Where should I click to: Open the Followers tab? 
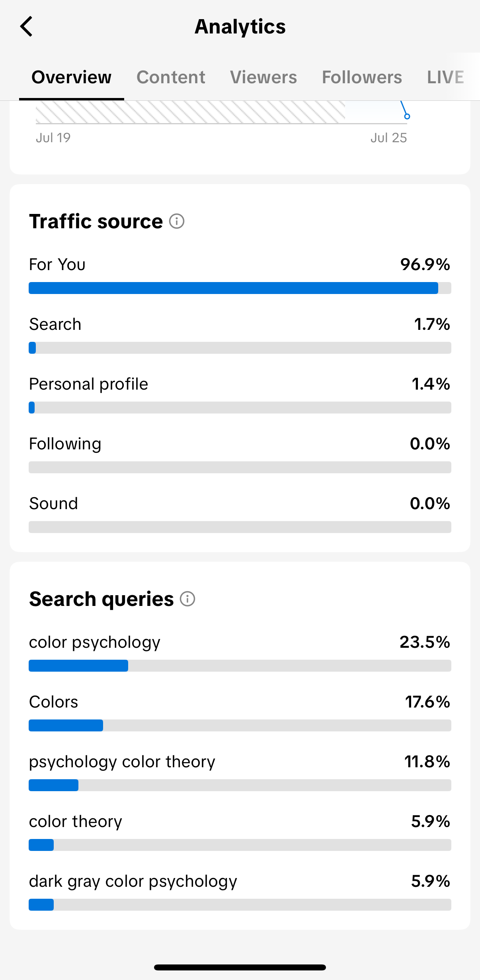(x=362, y=77)
